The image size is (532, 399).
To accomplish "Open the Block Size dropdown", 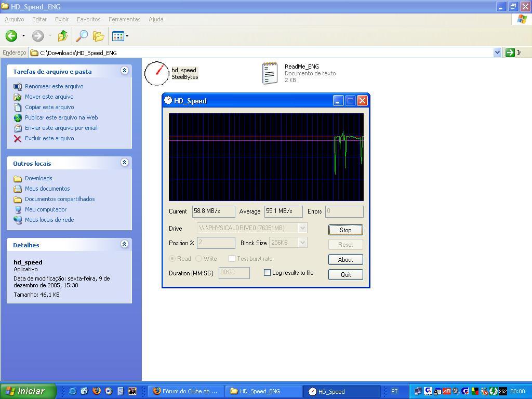I will pos(303,243).
